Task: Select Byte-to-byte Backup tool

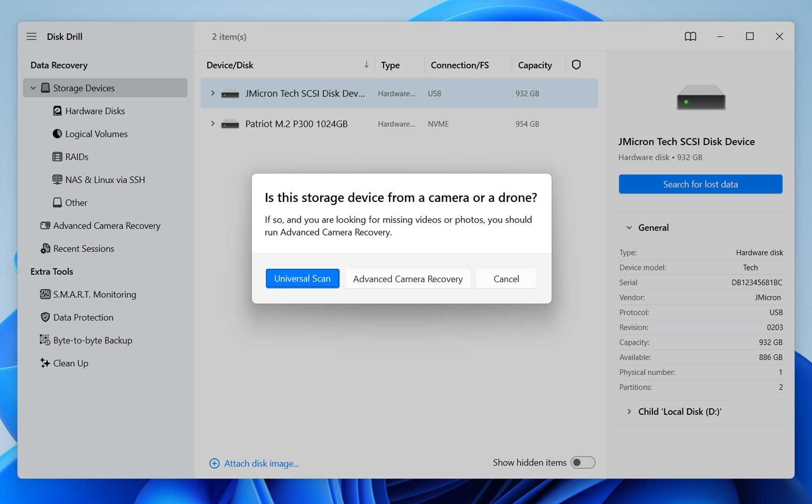Action: point(92,340)
